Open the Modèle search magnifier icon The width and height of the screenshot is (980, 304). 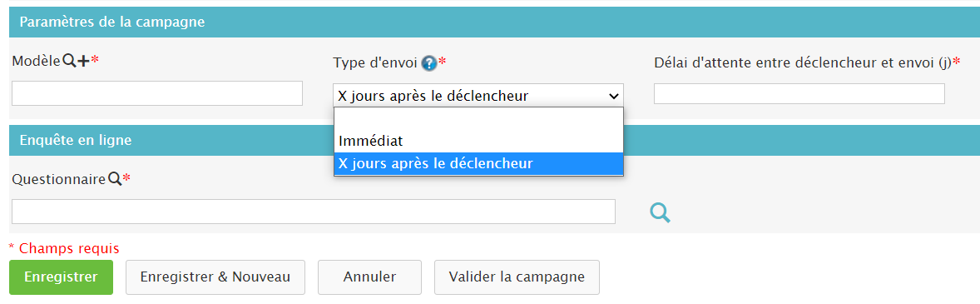[x=69, y=61]
